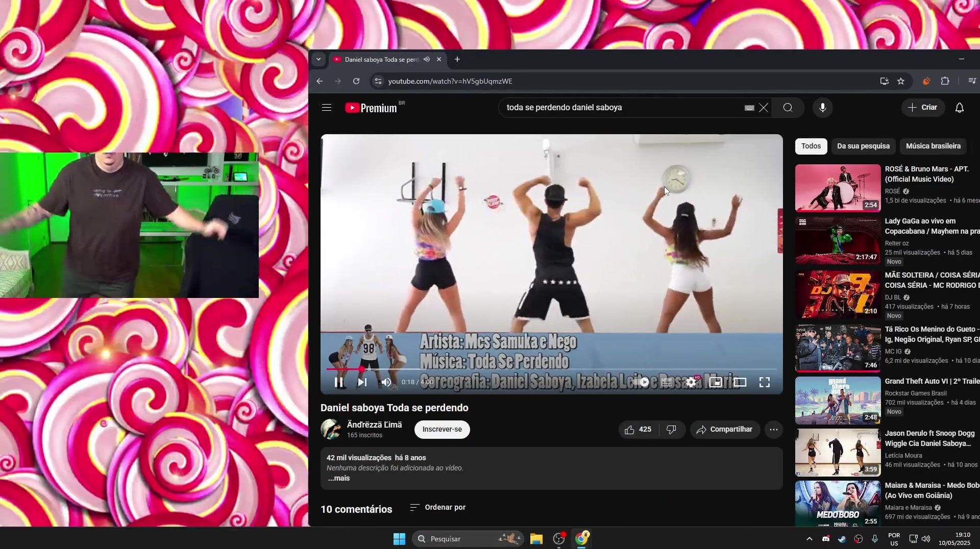Select the Daniel saboya Toda se perdendo tab

click(x=381, y=60)
